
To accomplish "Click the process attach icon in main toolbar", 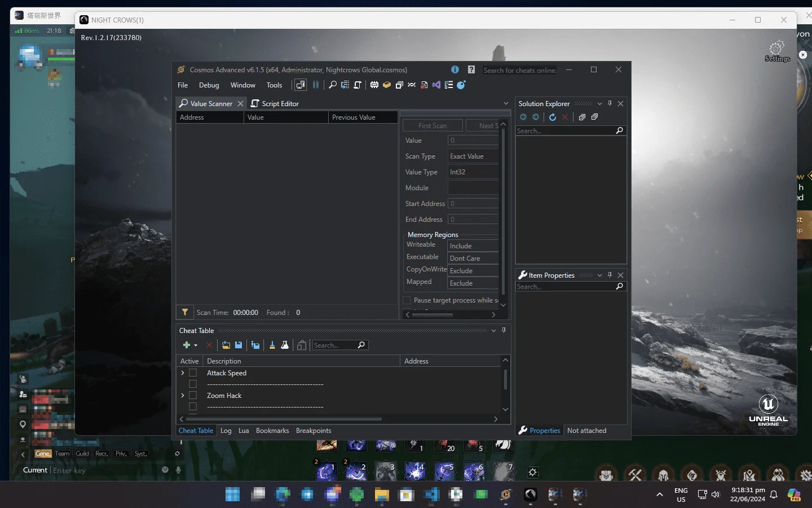I will click(x=301, y=85).
